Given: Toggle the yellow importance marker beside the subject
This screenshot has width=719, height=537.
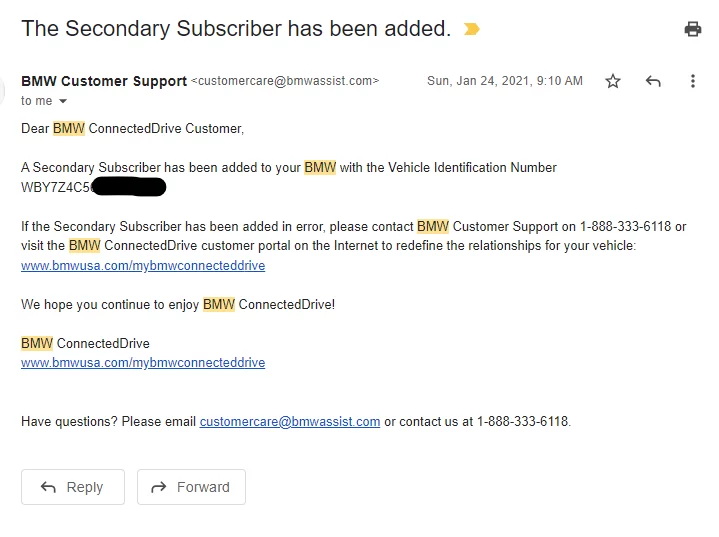Looking at the screenshot, I should pos(472,29).
